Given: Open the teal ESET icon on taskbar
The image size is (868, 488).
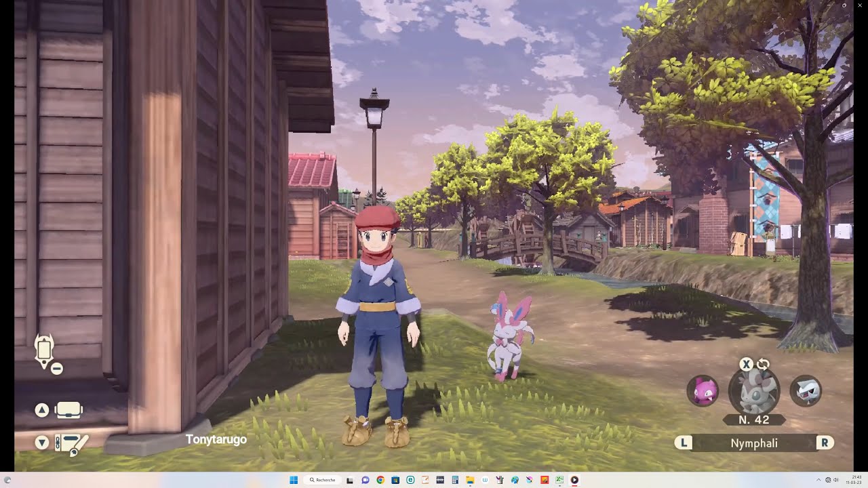Looking at the screenshot, I should pyautogui.click(x=410, y=480).
